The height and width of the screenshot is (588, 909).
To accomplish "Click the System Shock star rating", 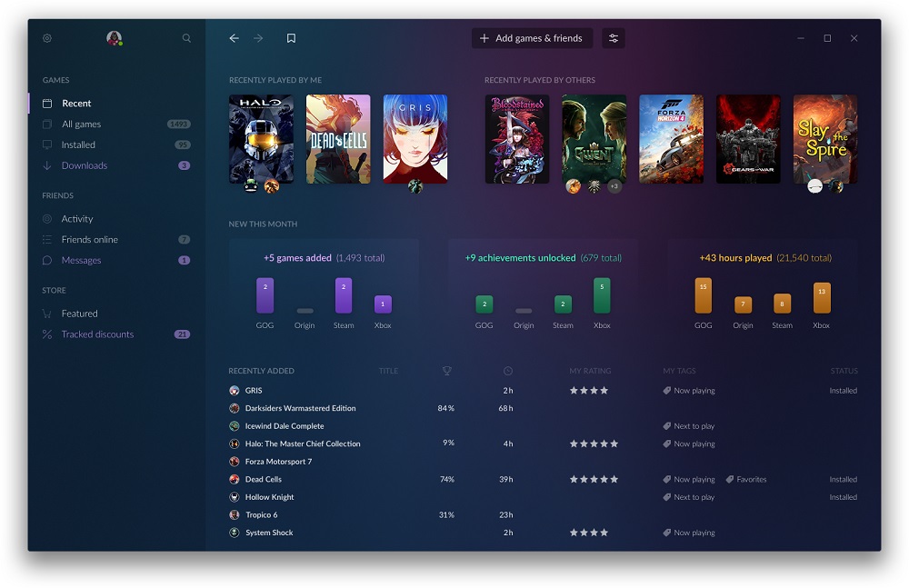I will click(589, 533).
